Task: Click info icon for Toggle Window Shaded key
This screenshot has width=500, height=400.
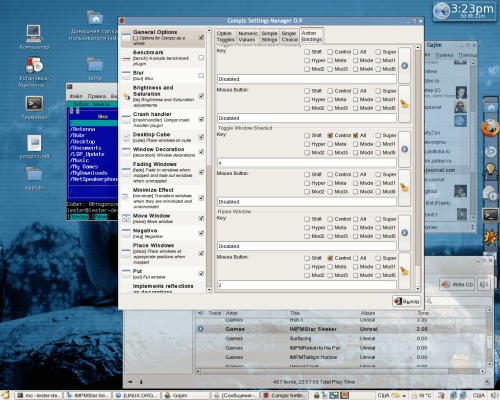Action: pyautogui.click(x=404, y=149)
